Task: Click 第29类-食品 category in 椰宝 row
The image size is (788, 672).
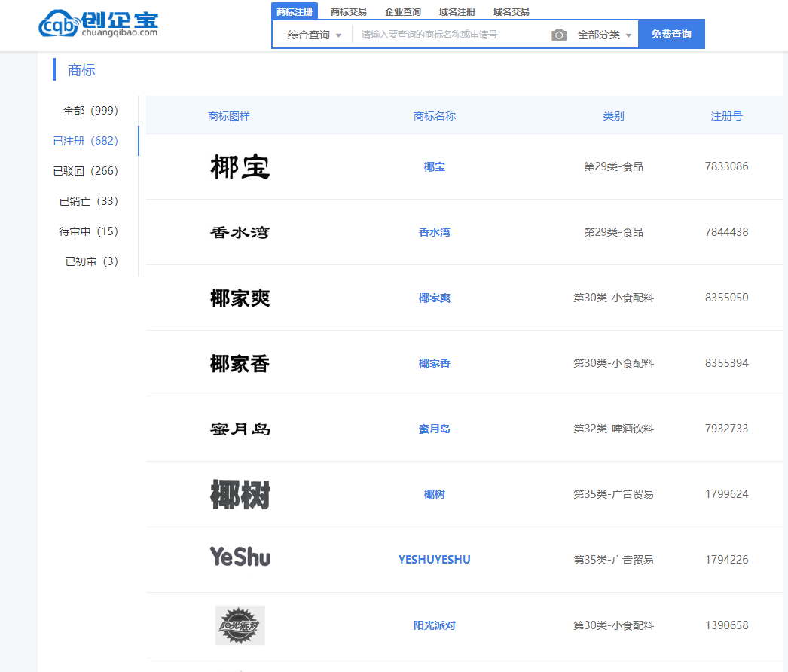Action: [x=614, y=166]
